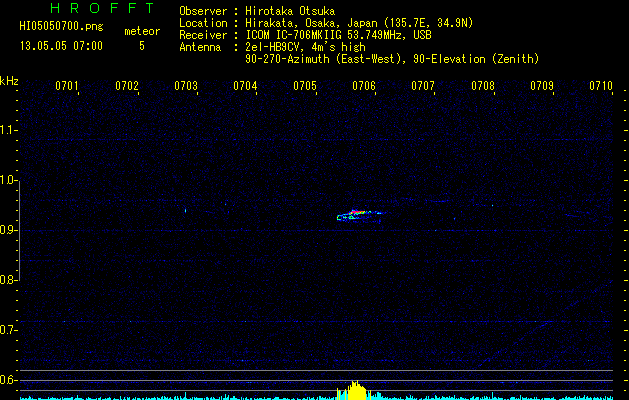Click the 90-270-Azimuth (East-West) line
This screenshot has width=629, height=400.
[x=392, y=59]
